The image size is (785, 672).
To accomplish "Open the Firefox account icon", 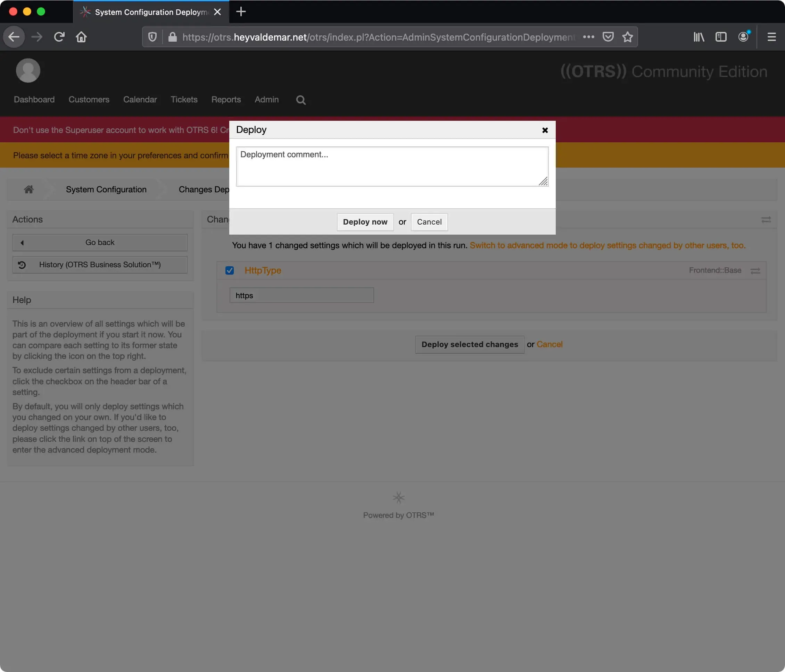I will (744, 37).
